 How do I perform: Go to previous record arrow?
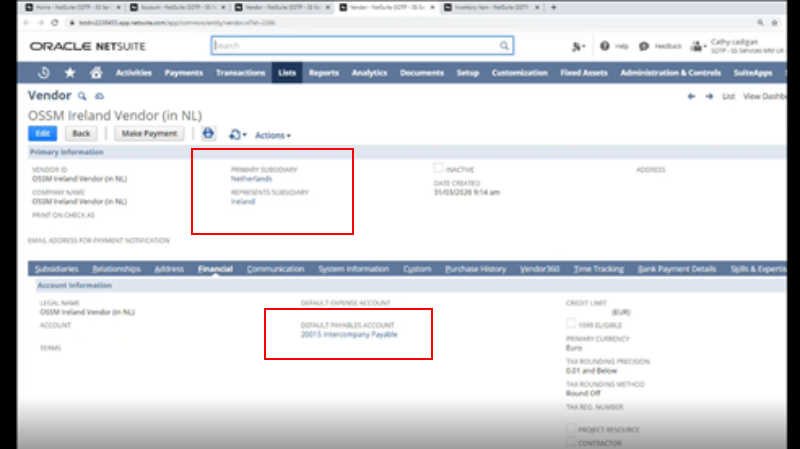click(691, 96)
